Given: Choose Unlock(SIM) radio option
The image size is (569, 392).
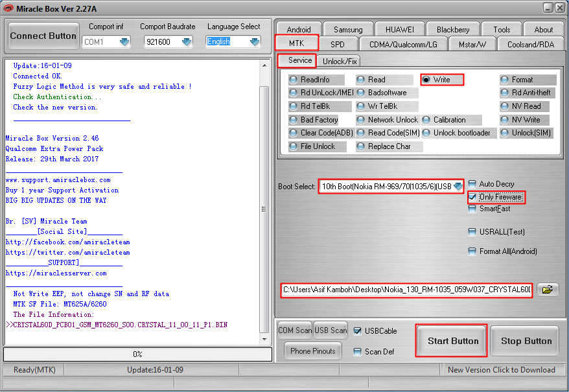Looking at the screenshot, I should 527,133.
